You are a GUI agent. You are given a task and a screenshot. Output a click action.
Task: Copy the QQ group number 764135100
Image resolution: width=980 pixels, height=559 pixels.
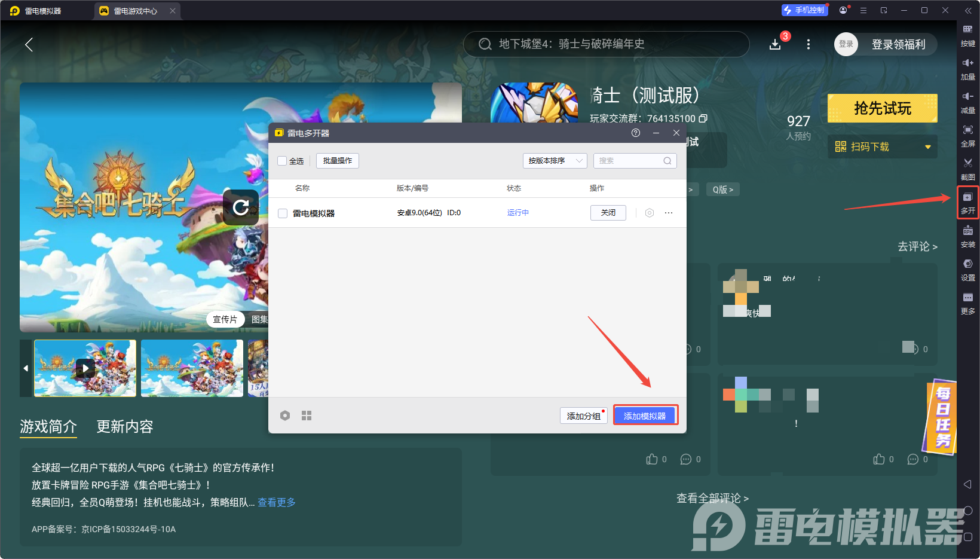(703, 118)
